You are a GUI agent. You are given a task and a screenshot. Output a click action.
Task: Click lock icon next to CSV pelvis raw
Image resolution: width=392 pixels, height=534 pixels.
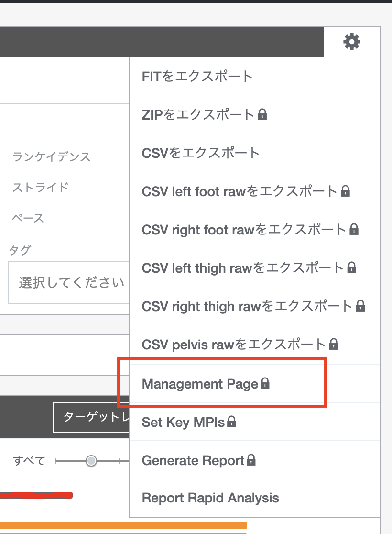point(334,344)
